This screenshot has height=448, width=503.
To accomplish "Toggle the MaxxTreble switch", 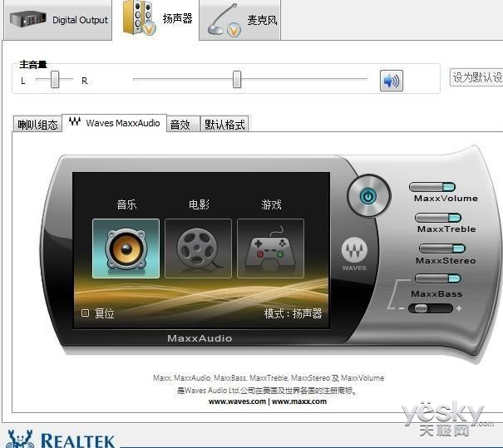I will coord(438,218).
